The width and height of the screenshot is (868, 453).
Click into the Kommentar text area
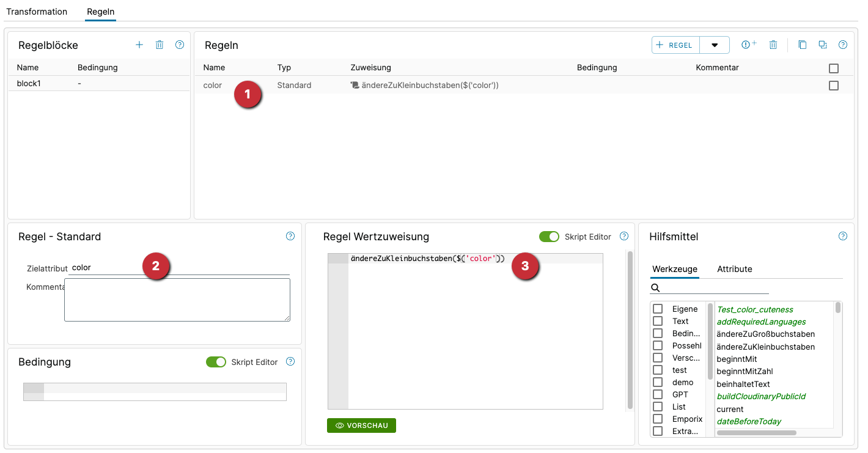click(x=177, y=300)
